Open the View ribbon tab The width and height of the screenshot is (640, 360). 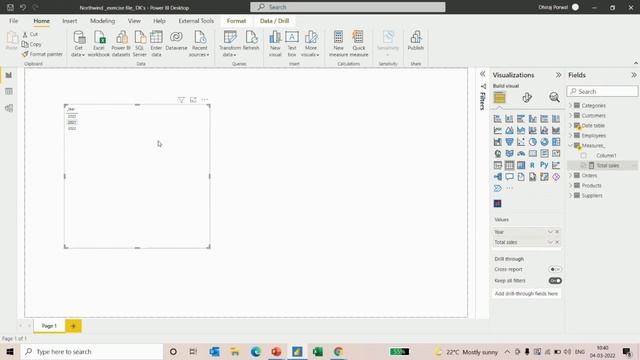click(134, 21)
